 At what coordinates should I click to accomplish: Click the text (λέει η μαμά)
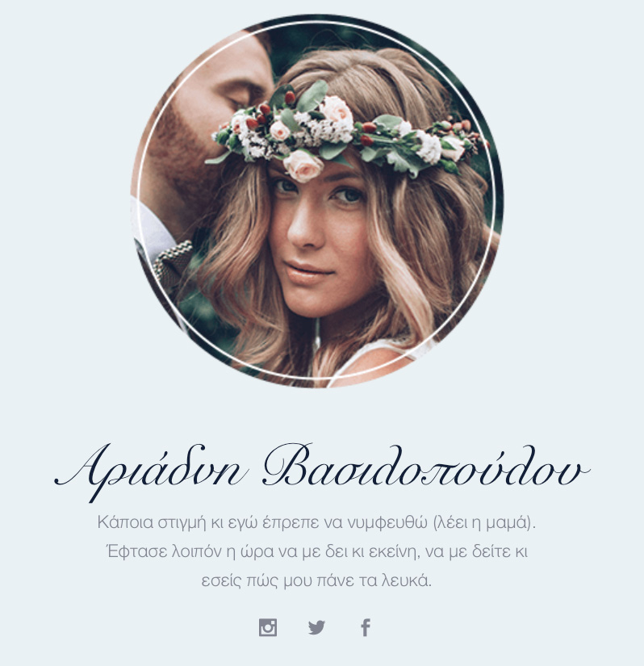pyautogui.click(x=485, y=523)
